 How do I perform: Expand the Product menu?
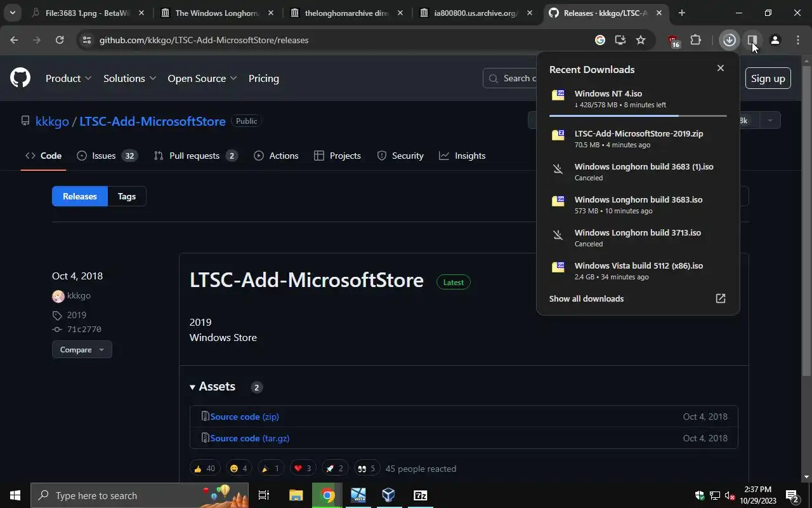coord(69,78)
